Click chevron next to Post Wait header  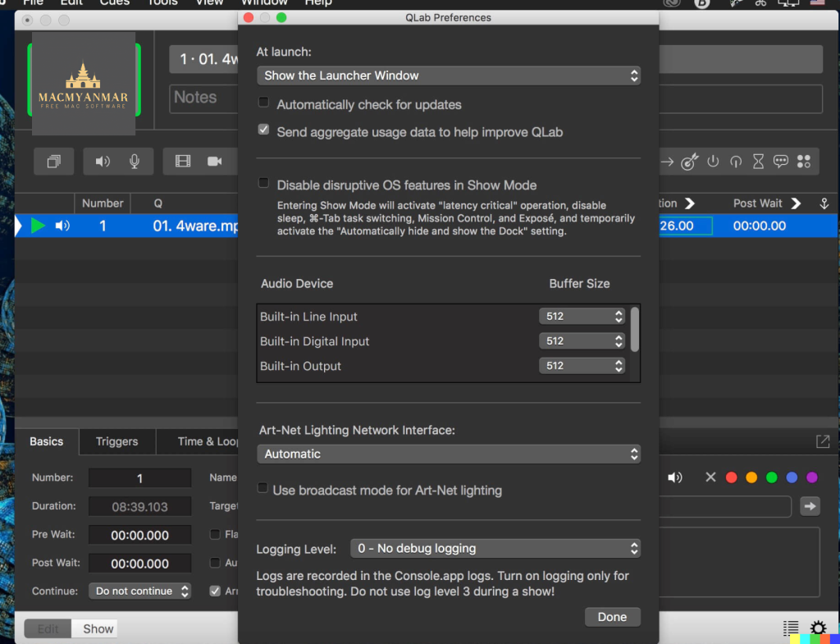click(x=796, y=203)
